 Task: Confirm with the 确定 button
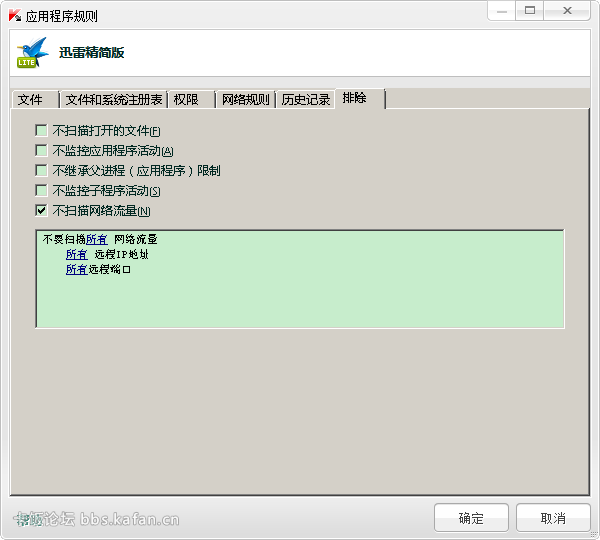click(471, 518)
